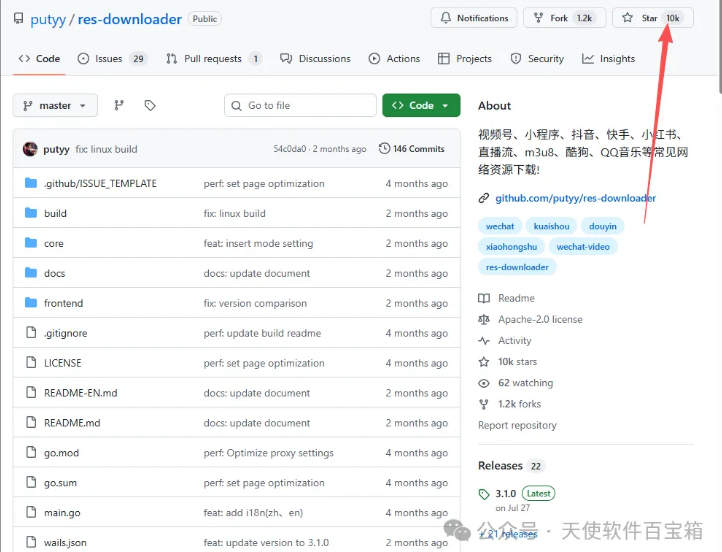The width and height of the screenshot is (722, 552).
Task: Open the go.sum file
Action: coord(60,483)
